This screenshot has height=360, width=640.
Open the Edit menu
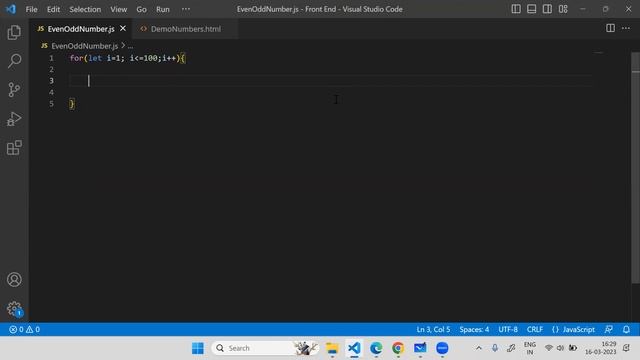(x=53, y=9)
